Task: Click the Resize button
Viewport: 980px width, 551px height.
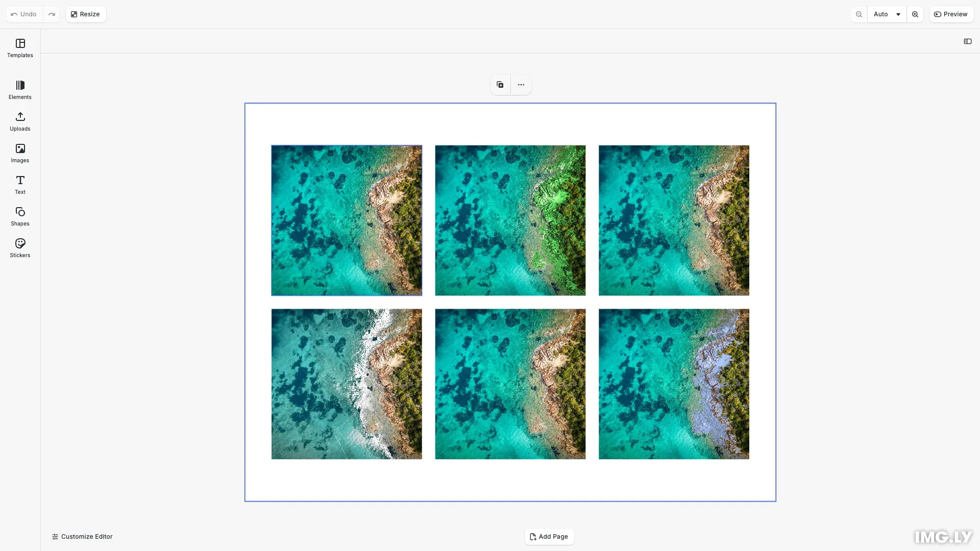Action: [x=85, y=14]
